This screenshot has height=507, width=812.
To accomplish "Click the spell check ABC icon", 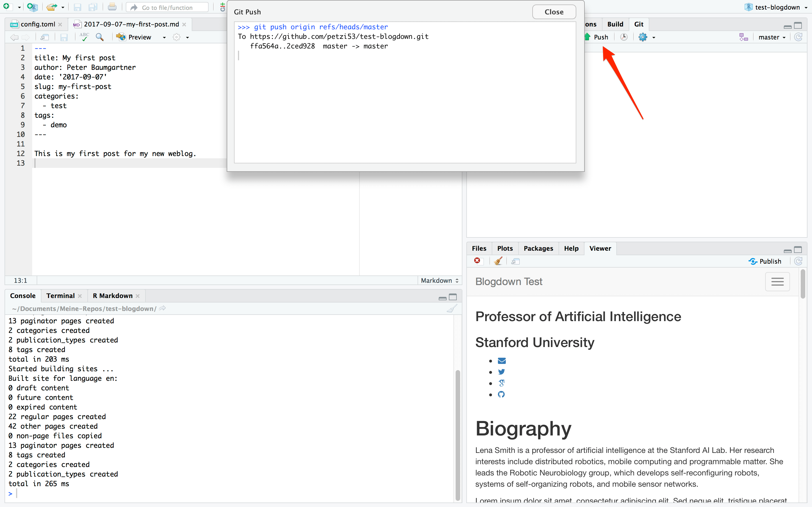I will tap(84, 37).
